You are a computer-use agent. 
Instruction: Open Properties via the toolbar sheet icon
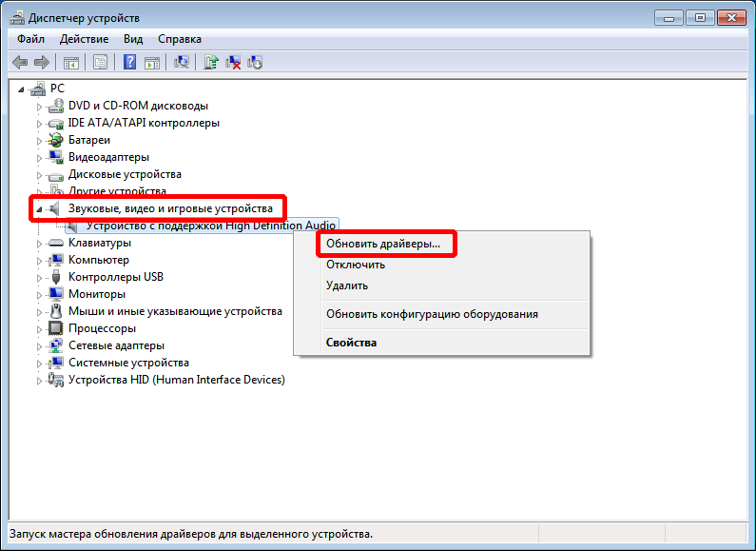tap(100, 62)
